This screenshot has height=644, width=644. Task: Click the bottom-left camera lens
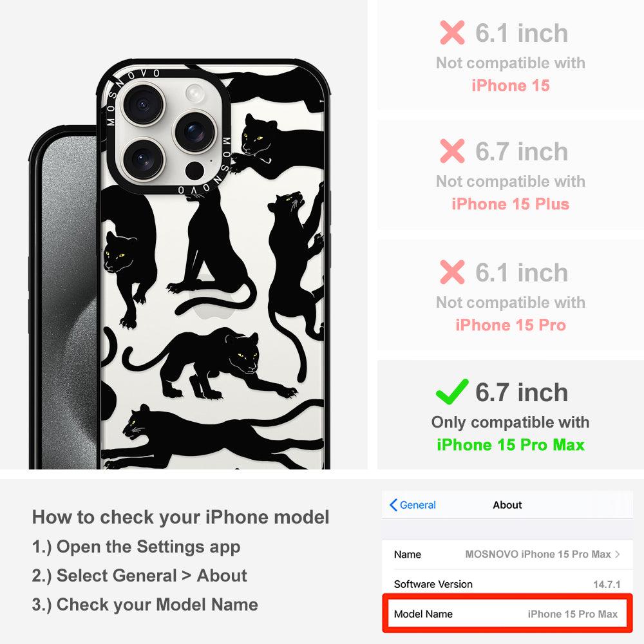click(142, 159)
